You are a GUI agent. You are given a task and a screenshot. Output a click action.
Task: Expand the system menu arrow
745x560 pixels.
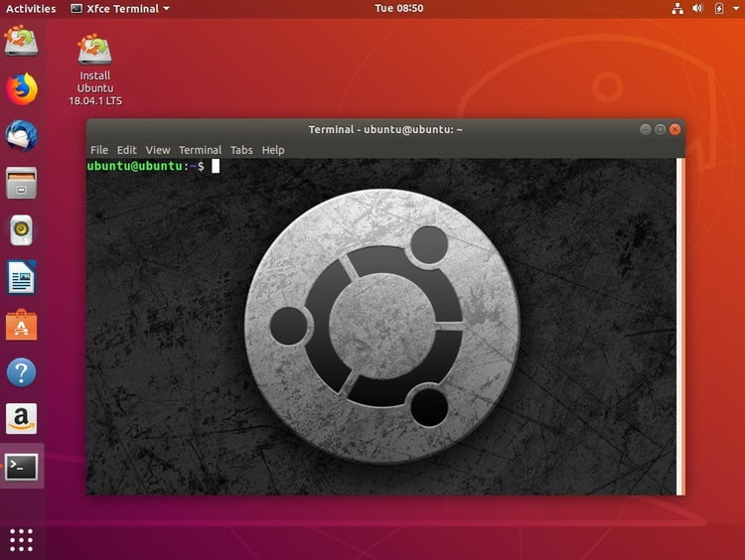(736, 8)
